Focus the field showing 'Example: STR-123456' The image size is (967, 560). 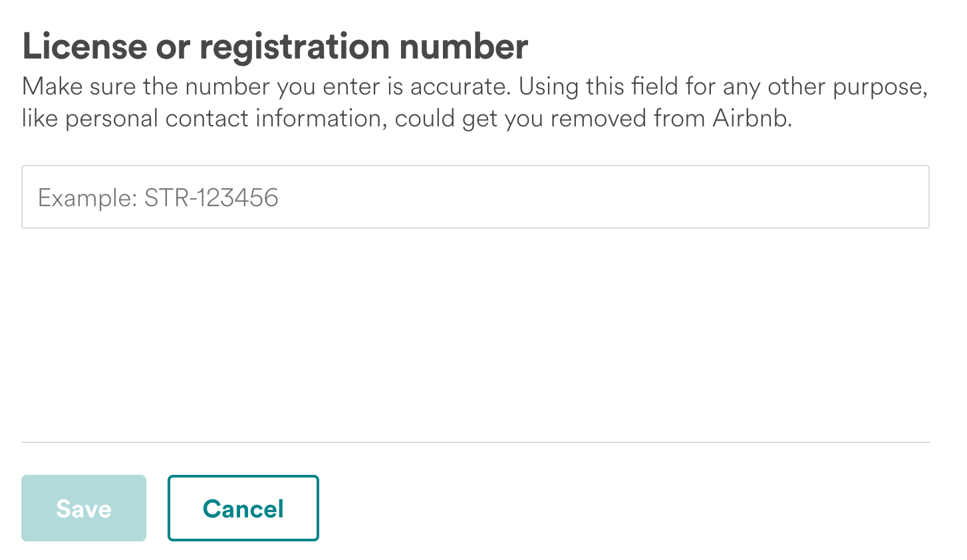click(x=475, y=197)
